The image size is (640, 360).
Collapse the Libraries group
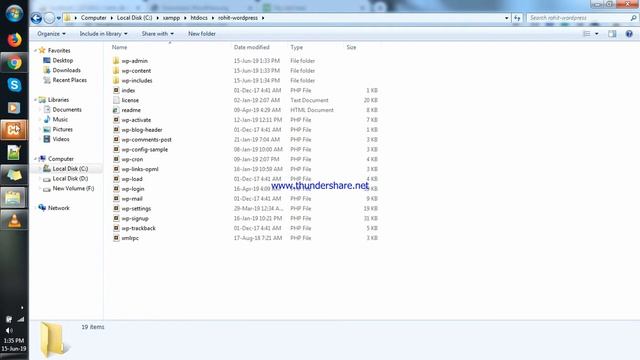click(36, 100)
